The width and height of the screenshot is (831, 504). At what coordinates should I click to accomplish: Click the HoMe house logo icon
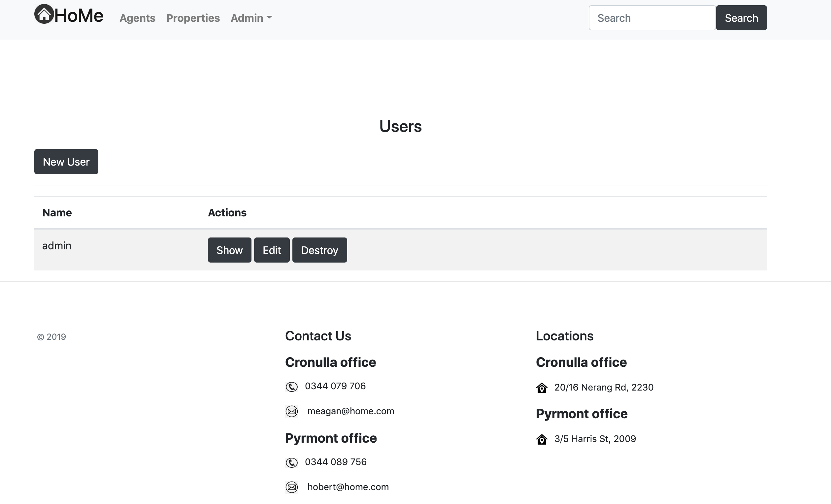coord(44,14)
